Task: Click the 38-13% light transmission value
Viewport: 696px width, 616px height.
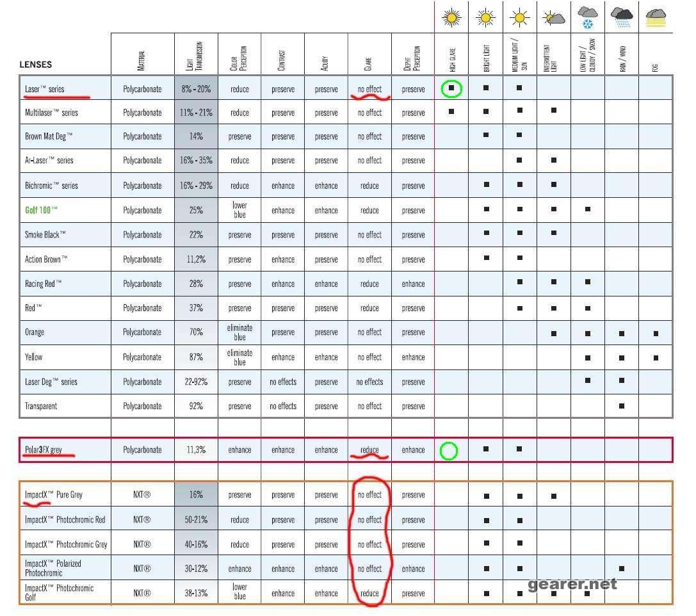Action: [196, 594]
